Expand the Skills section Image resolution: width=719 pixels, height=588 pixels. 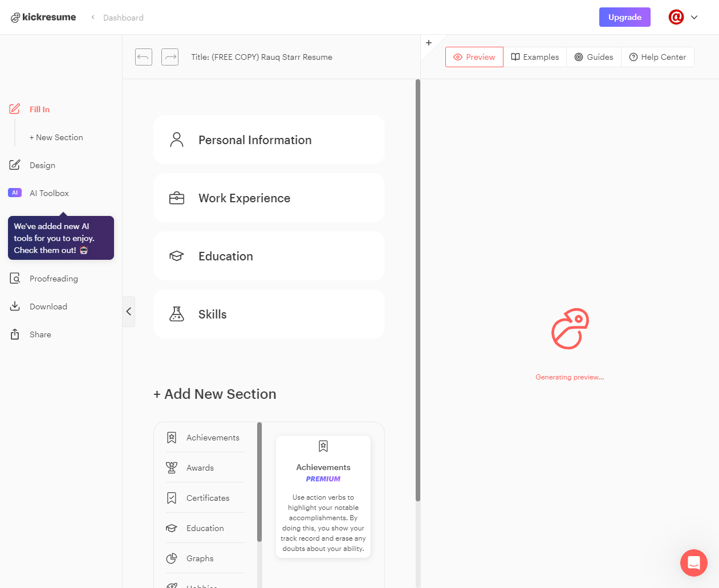click(269, 314)
